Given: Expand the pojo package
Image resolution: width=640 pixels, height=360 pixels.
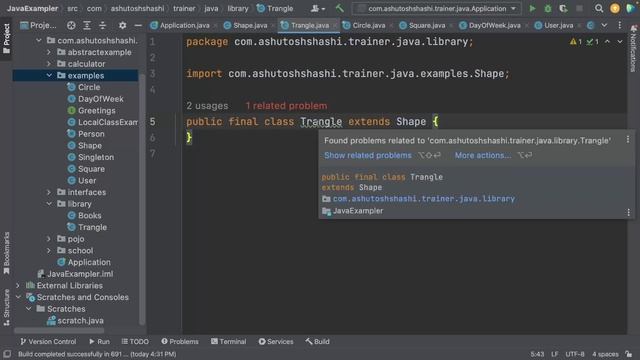Looking at the screenshot, I should pyautogui.click(x=49, y=239).
